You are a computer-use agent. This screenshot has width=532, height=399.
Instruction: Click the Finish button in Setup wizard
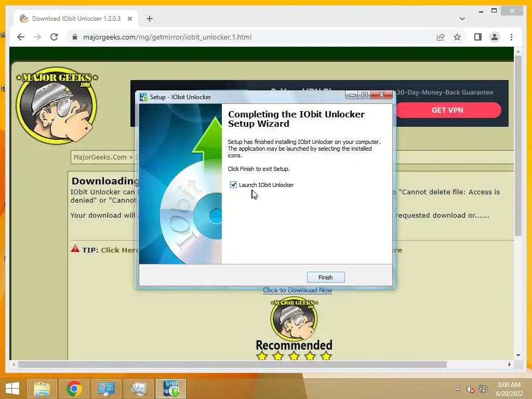(326, 277)
